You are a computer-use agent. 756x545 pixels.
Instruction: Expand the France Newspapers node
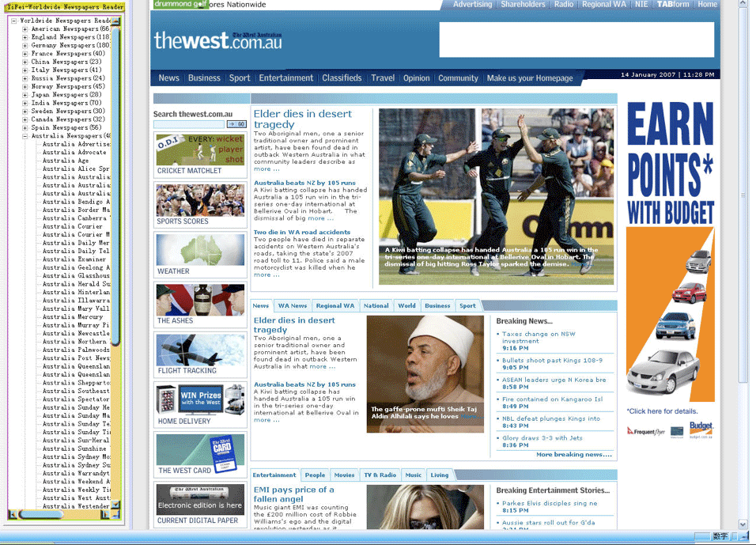point(25,54)
